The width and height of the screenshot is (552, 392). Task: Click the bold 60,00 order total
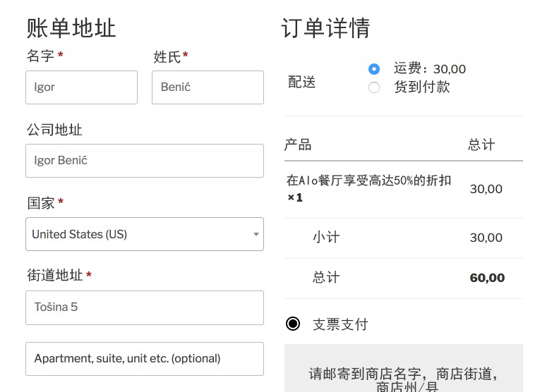click(487, 278)
